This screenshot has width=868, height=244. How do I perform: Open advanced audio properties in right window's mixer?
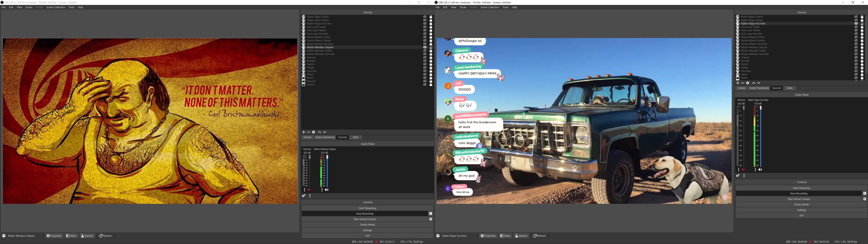point(738,176)
